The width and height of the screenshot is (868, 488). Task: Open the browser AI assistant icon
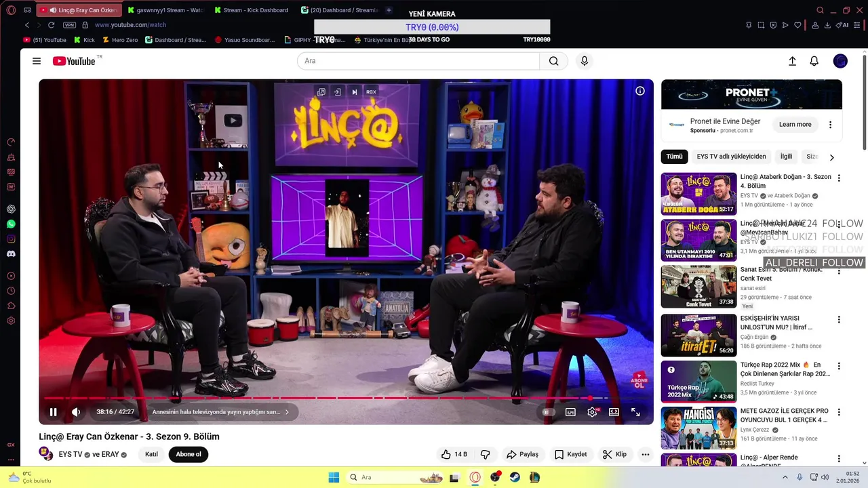(843, 25)
